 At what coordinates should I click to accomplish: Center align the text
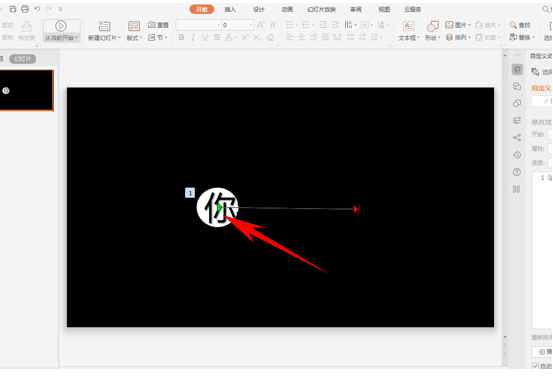(x=302, y=37)
